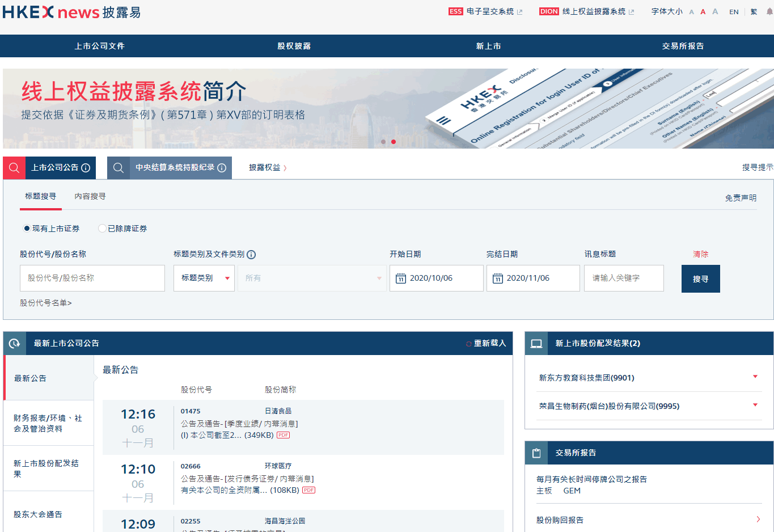Select 新上市股份配发结果 sidebar tab

(x=49, y=468)
